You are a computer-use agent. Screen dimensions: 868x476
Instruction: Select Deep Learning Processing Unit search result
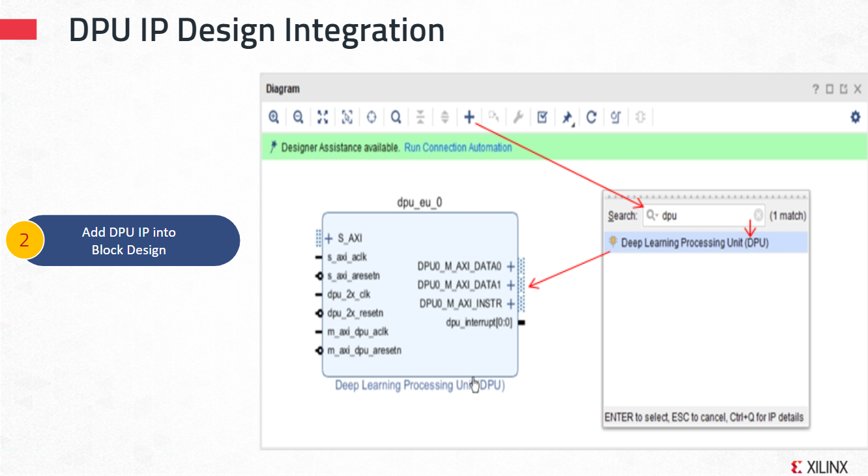pos(694,243)
